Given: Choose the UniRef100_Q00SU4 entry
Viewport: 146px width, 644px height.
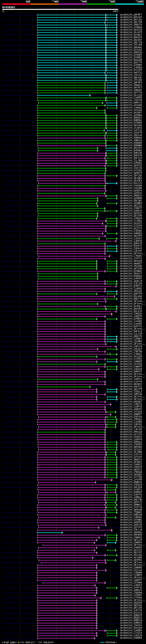Looking at the screenshot, I should (x=131, y=110).
